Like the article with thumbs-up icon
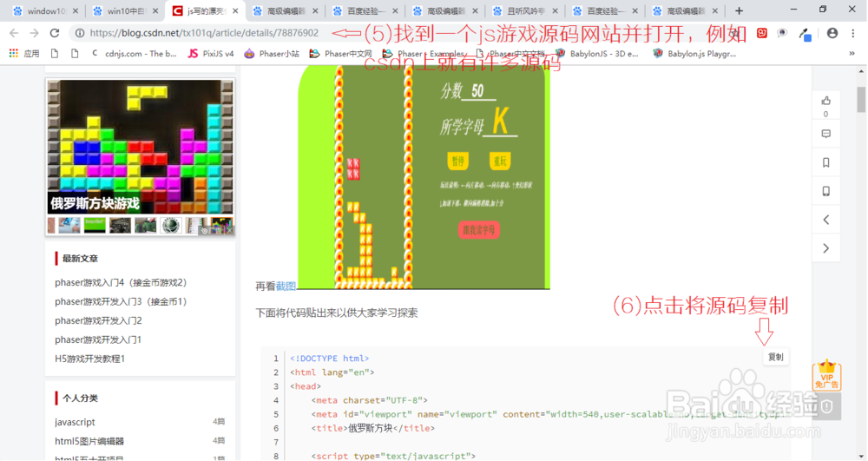868x461 pixels. 826,101
